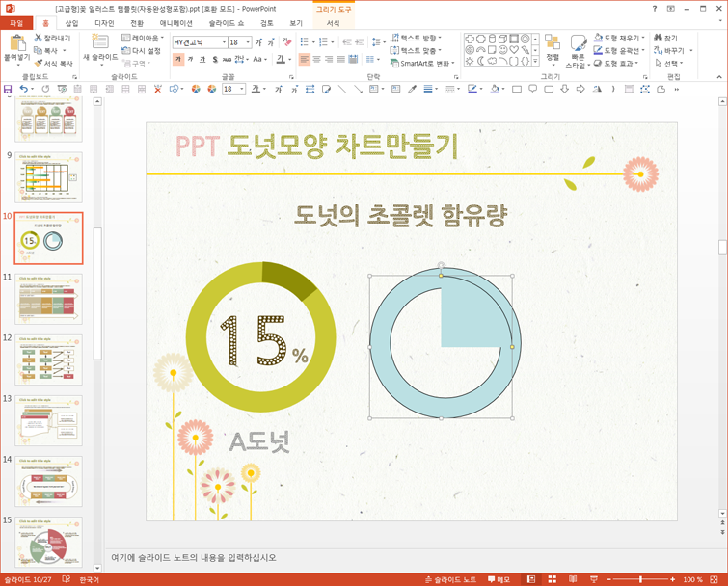Click the Redo/repeat icon in quick toolbar

(x=45, y=89)
